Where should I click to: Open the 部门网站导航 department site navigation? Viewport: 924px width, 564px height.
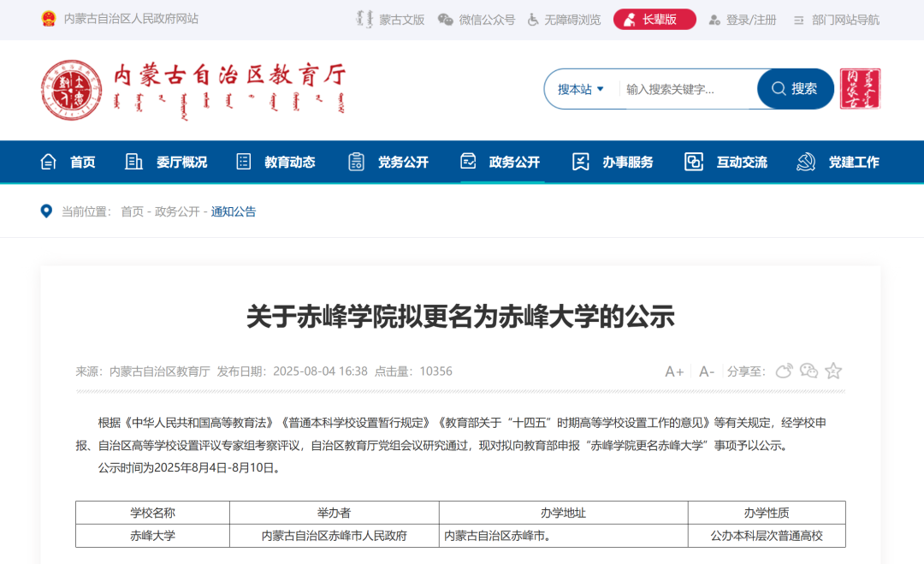(x=847, y=19)
